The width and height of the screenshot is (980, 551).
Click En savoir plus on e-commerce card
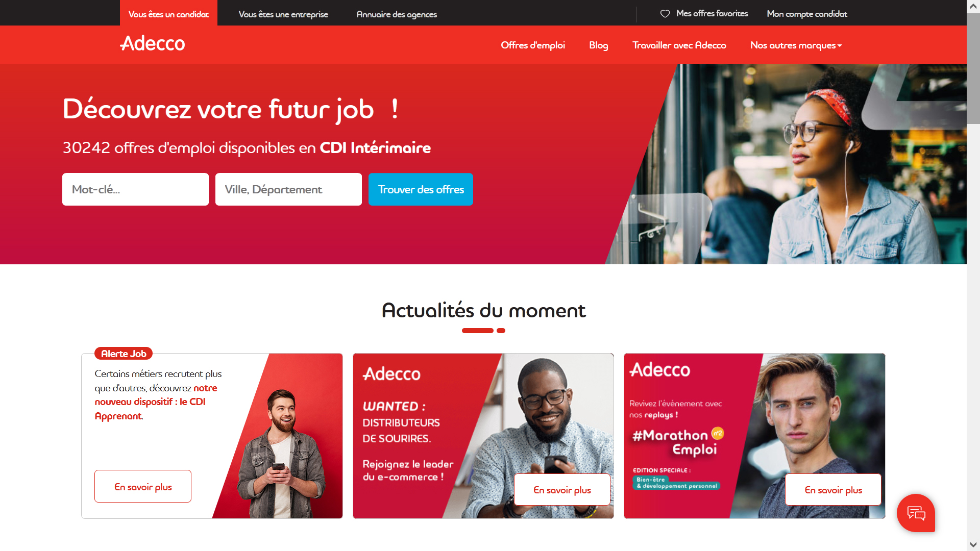tap(562, 490)
